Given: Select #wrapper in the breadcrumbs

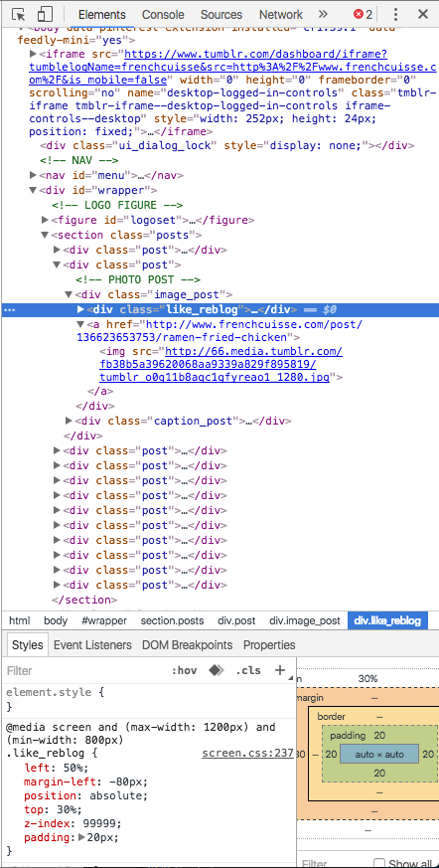Looking at the screenshot, I should coord(104,620).
